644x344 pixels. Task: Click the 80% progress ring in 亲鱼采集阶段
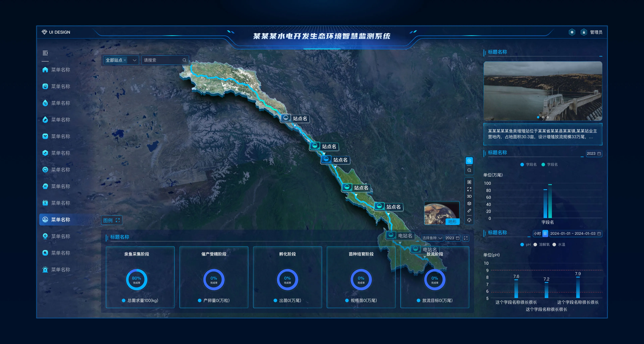(137, 279)
